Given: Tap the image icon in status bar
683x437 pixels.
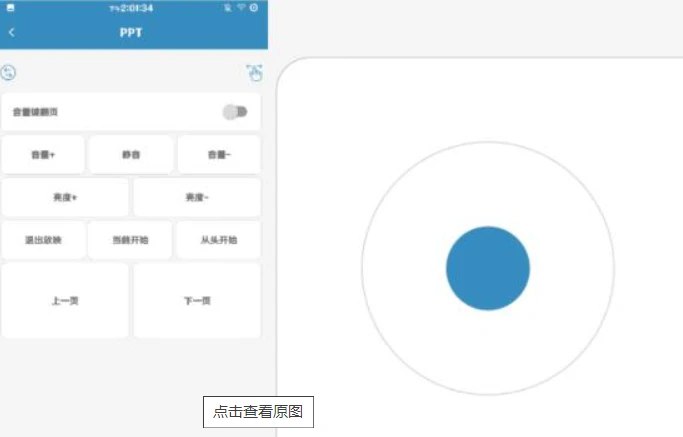Looking at the screenshot, I should pos(10,8).
